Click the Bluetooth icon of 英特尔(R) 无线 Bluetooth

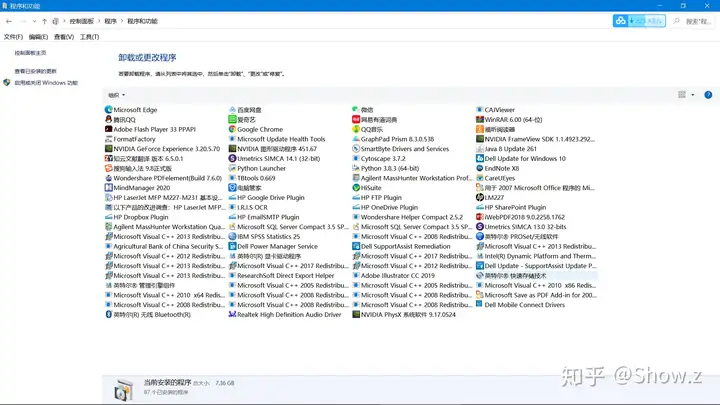pos(108,315)
